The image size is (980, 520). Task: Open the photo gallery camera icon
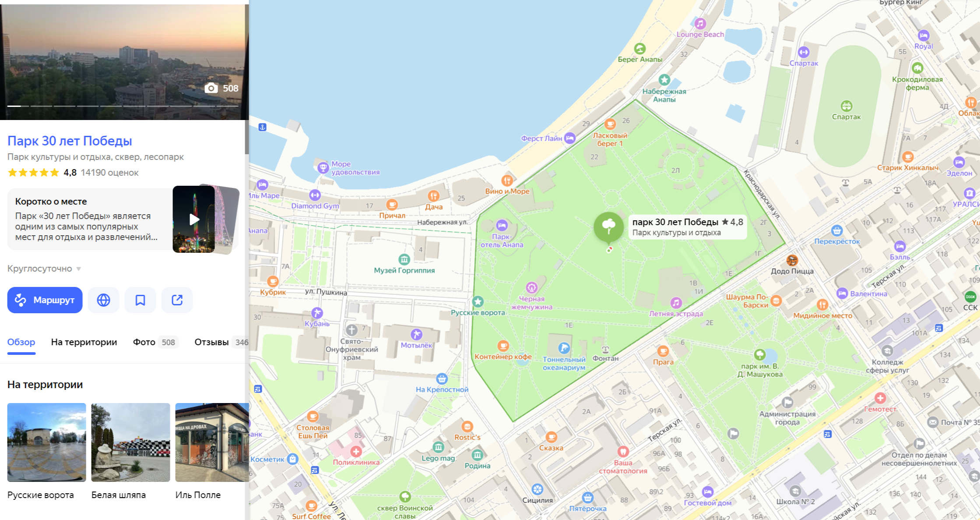[x=211, y=88]
